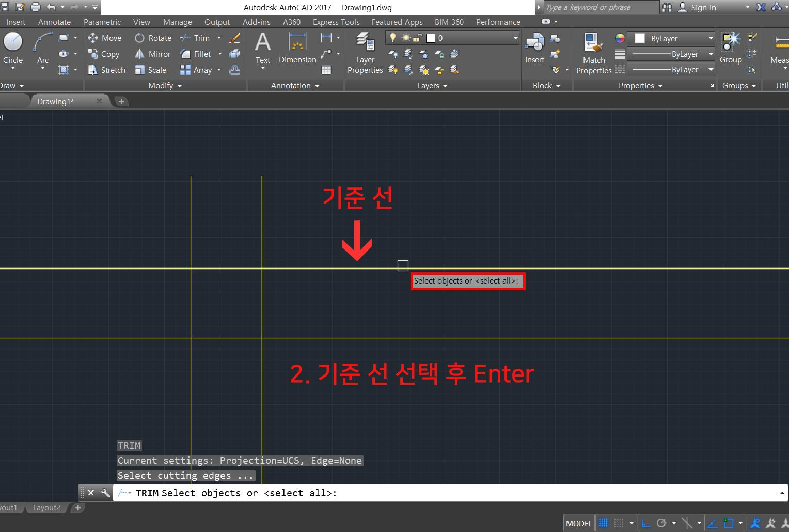Image resolution: width=789 pixels, height=532 pixels.
Task: Activate the Copy command
Action: point(104,54)
